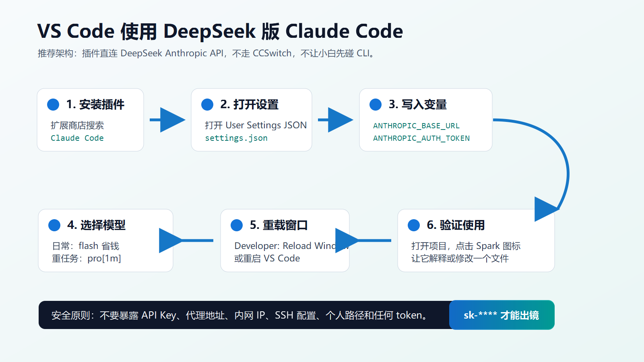Select the heading "3. 写入变量"
Image resolution: width=644 pixels, height=362 pixels.
click(x=418, y=105)
